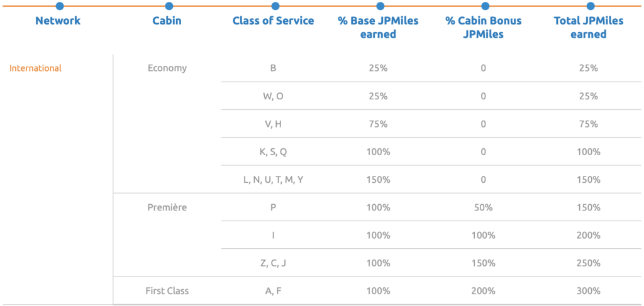Click the 300% total JPMiles value
The height and width of the screenshot is (306, 644).
point(589,291)
